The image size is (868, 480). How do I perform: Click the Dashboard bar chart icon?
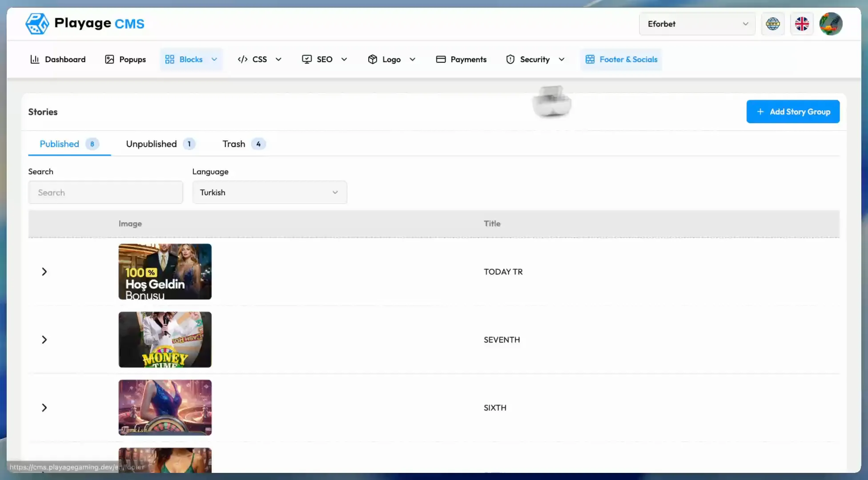[35, 59]
